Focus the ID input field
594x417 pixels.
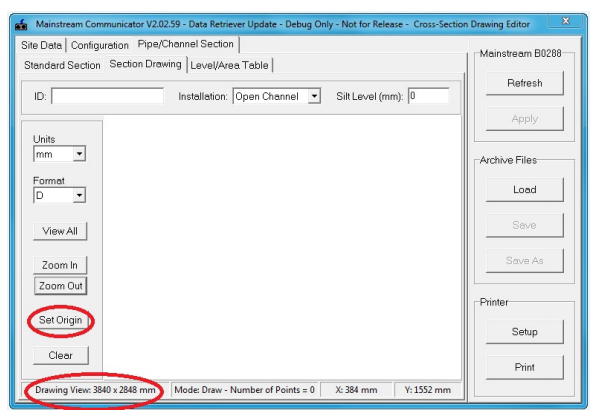pos(108,96)
